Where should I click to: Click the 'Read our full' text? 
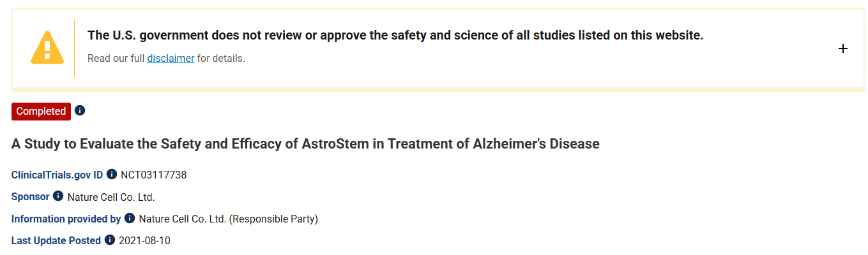[x=116, y=59]
